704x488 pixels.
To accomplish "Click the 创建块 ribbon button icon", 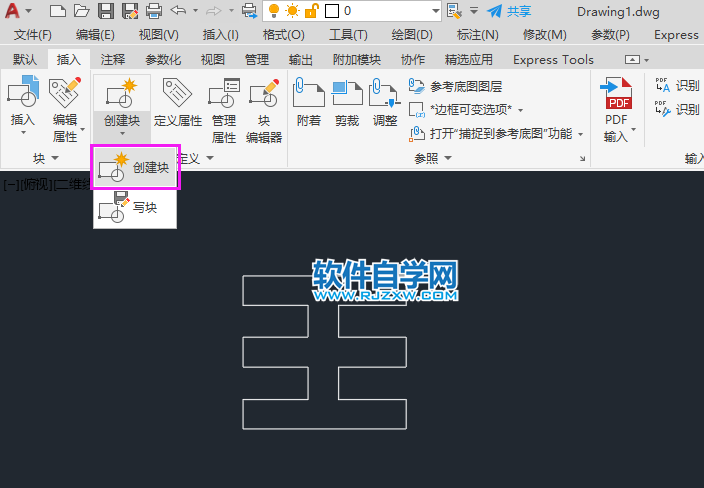I will 122,92.
